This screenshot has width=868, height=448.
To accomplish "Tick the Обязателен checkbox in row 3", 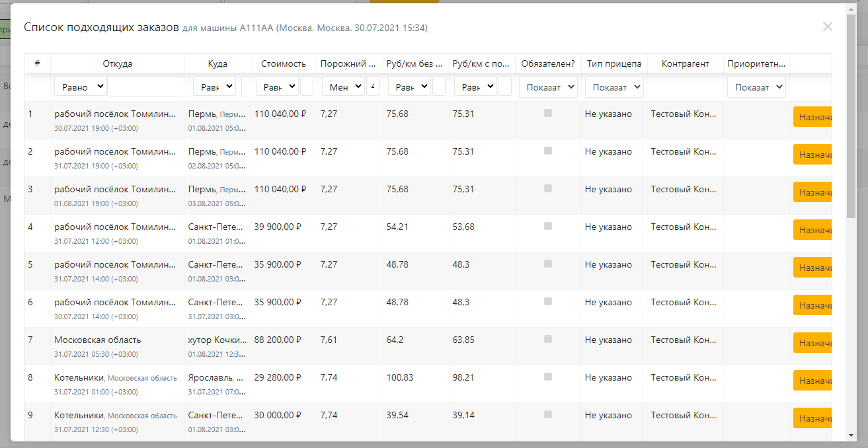I will click(548, 188).
